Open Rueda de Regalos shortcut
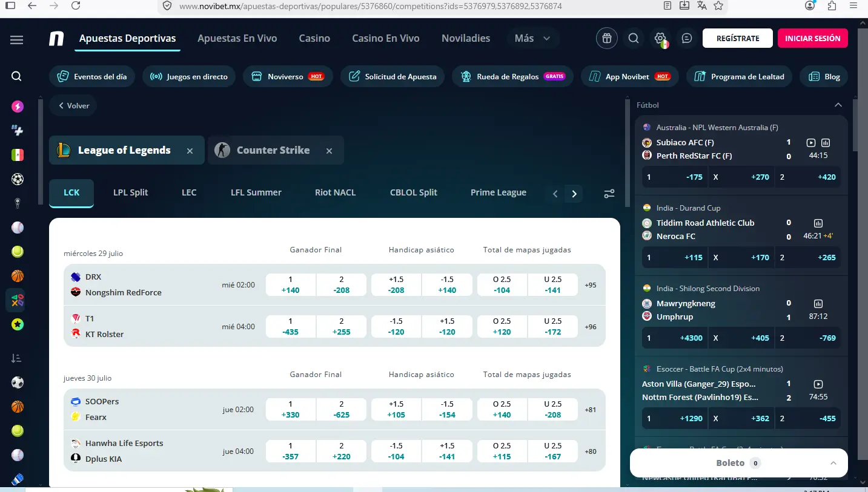The image size is (868, 492). [512, 76]
